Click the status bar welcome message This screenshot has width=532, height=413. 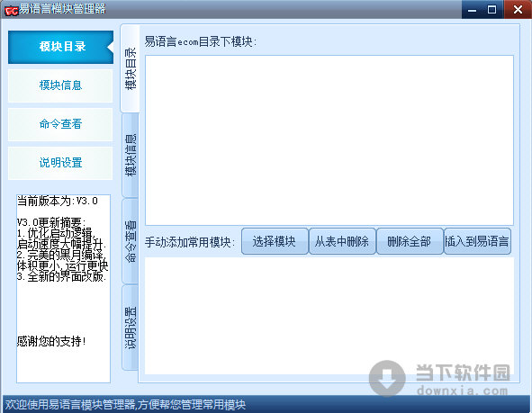click(x=125, y=405)
